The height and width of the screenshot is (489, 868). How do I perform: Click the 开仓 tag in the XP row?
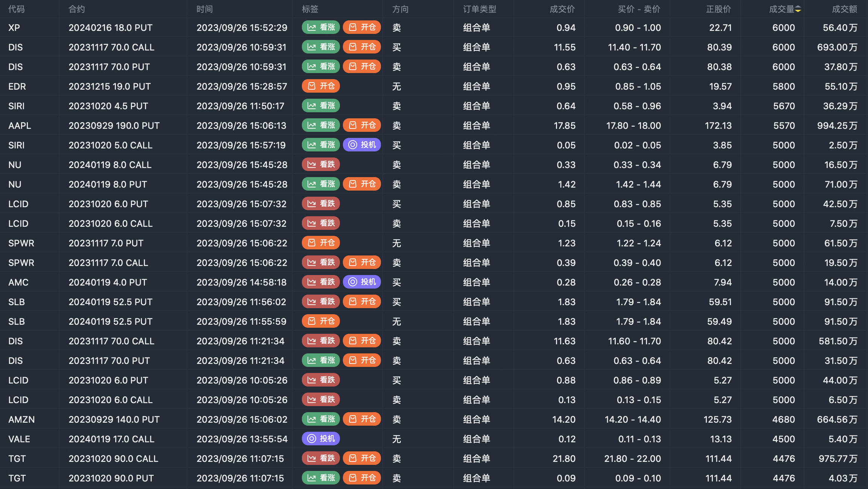(362, 27)
